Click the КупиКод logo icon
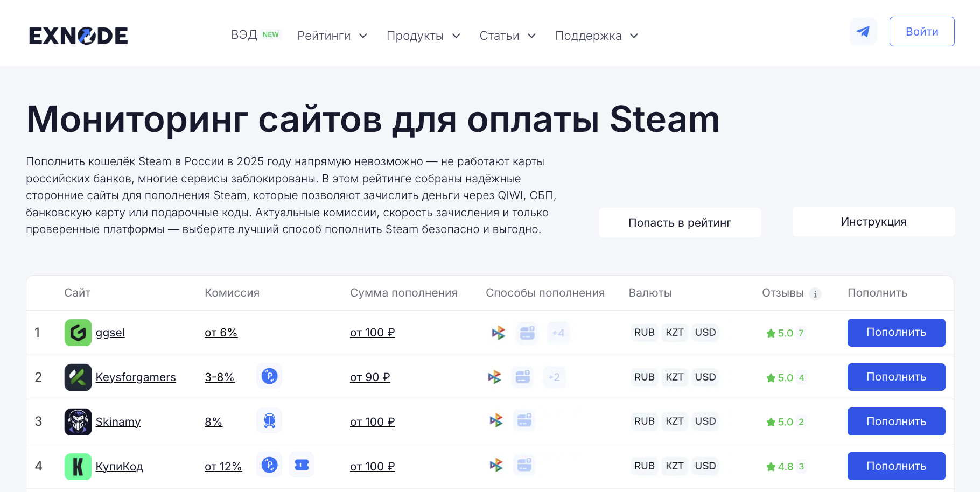The width and height of the screenshot is (980, 492). (x=78, y=466)
